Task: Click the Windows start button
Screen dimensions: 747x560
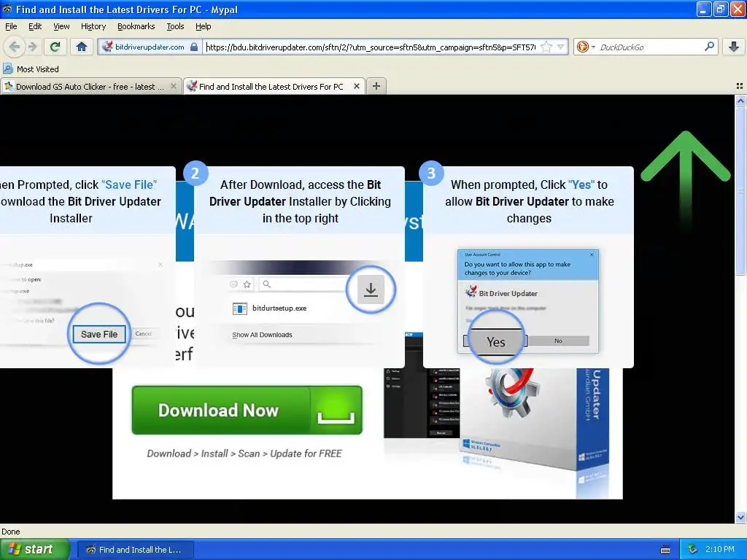Action: (34, 550)
